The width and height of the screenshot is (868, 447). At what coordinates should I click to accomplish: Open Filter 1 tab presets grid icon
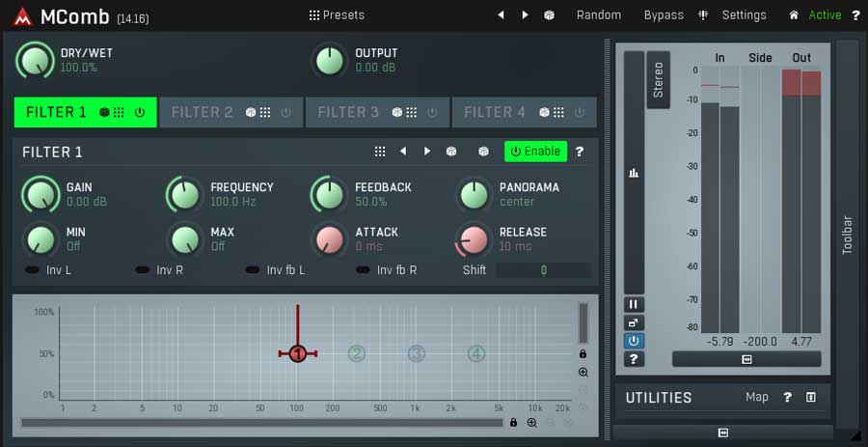[x=119, y=112]
